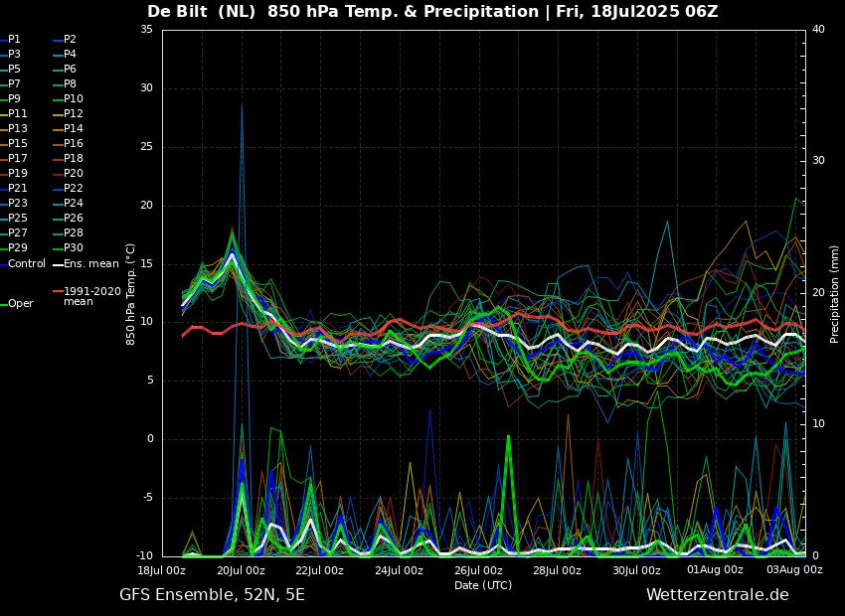Click the Ens. mean legend entry

[x=90, y=264]
